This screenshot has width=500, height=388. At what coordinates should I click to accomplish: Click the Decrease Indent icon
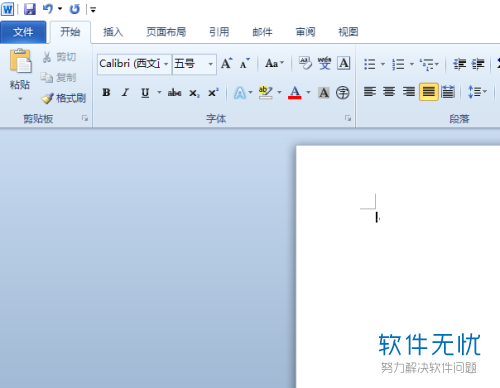click(460, 64)
